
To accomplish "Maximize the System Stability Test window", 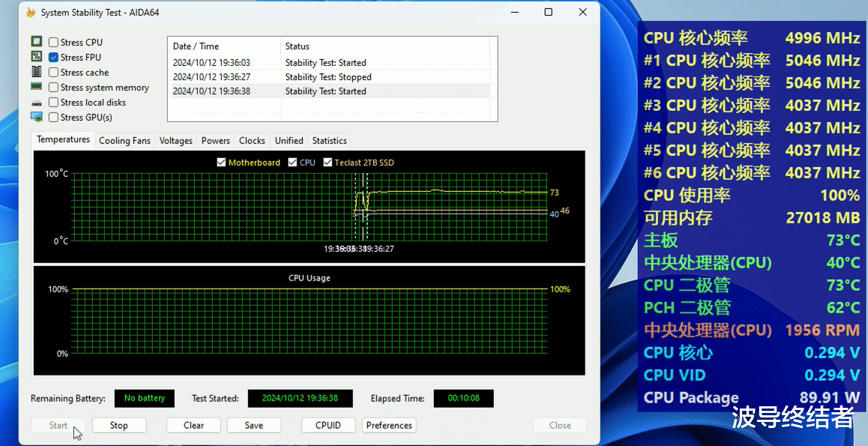I will pyautogui.click(x=548, y=12).
